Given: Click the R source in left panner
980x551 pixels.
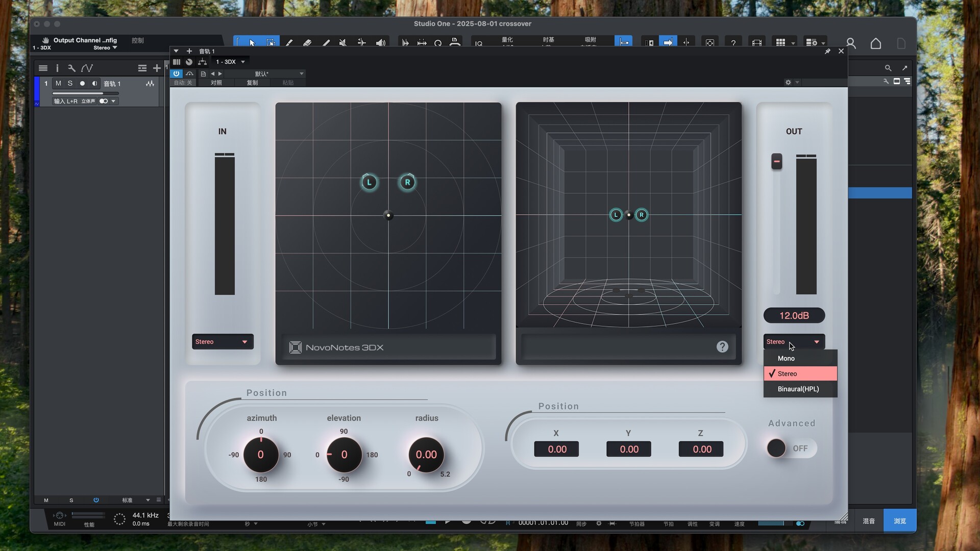Looking at the screenshot, I should click(x=407, y=182).
